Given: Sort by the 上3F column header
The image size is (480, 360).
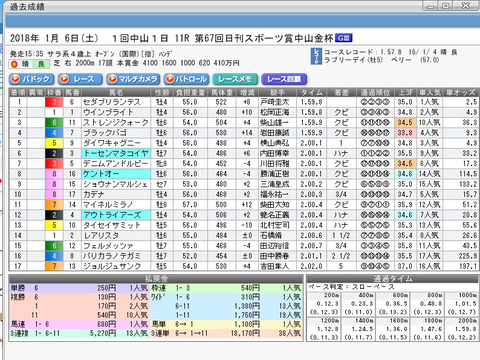Looking at the screenshot, I should [405, 92].
